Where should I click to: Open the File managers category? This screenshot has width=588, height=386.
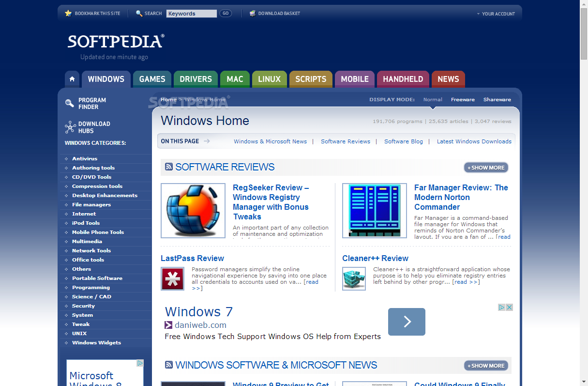point(91,204)
